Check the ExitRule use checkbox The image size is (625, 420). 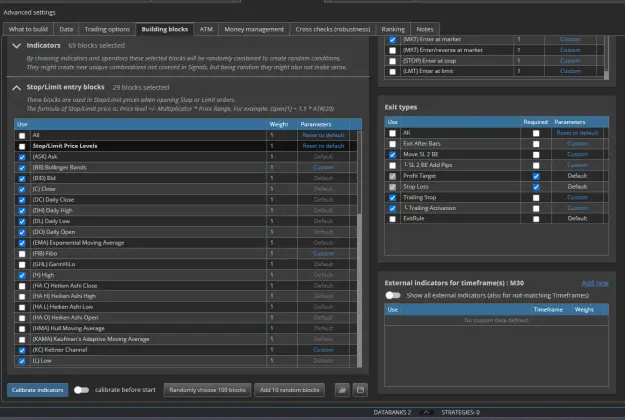pyautogui.click(x=393, y=219)
